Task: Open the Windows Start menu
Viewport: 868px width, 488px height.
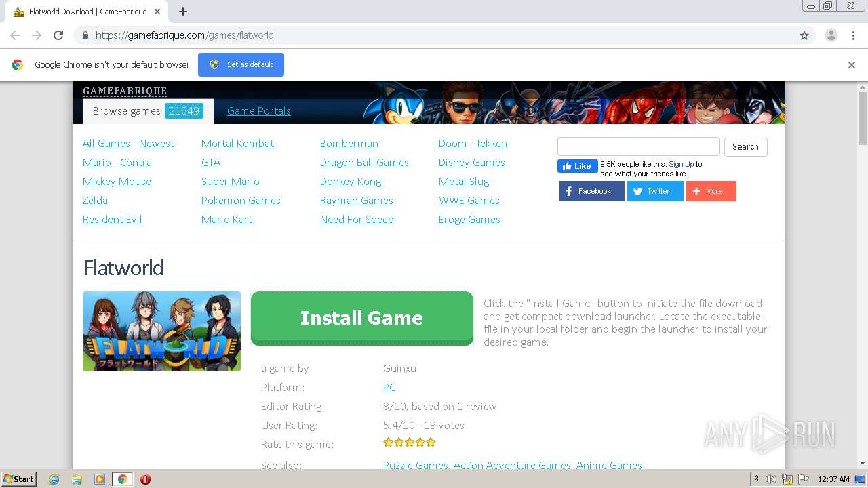Action: pyautogui.click(x=19, y=479)
